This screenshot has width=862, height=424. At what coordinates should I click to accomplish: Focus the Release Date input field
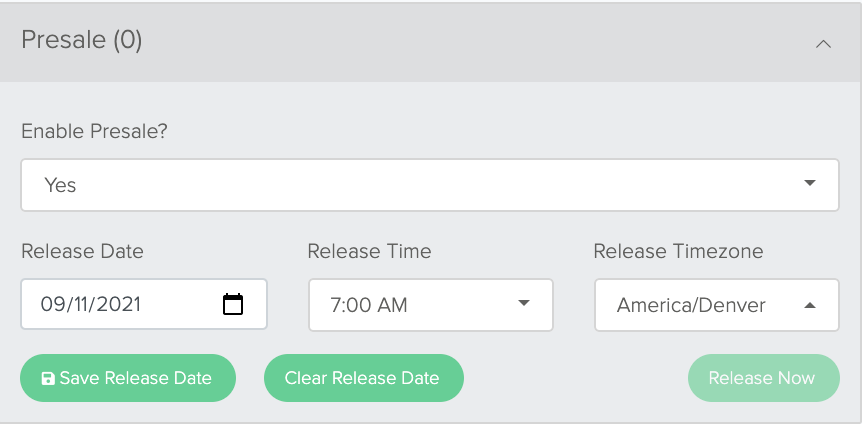(x=144, y=304)
